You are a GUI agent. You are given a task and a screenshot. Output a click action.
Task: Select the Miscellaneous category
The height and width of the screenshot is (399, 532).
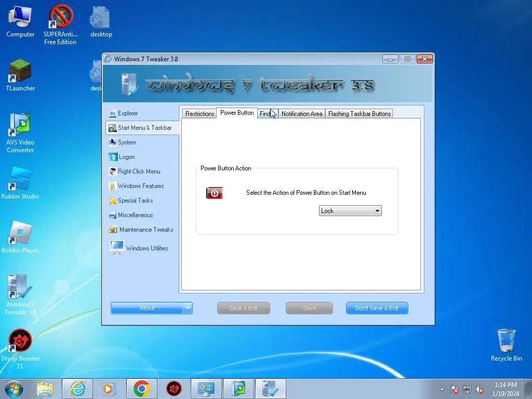tap(130, 216)
